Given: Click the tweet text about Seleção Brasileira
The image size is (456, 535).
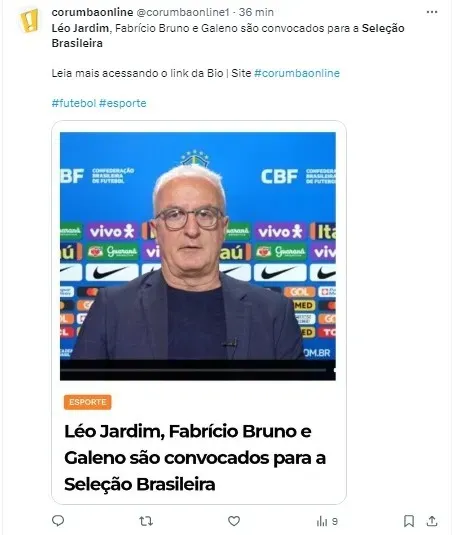Looking at the screenshot, I should coord(228,35).
